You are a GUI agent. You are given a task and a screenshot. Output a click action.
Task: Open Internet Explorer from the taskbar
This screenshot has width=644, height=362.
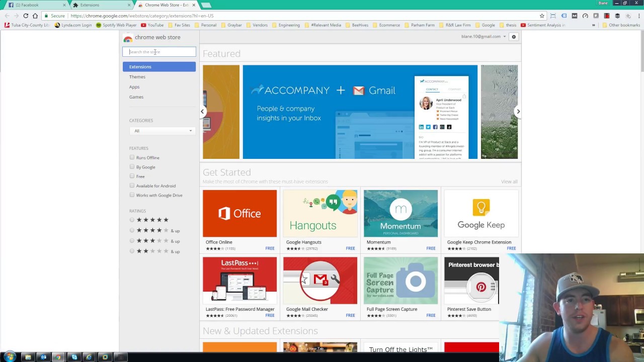(89, 357)
